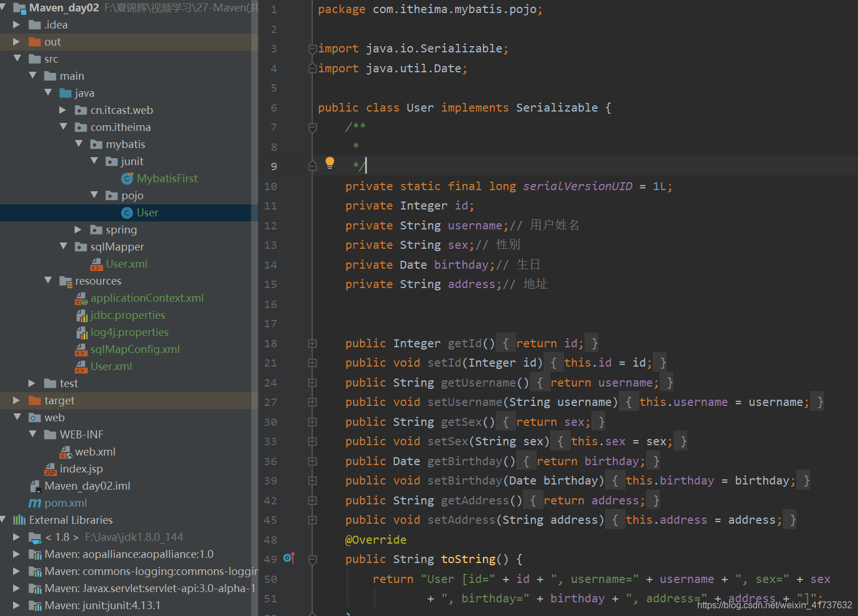858x616 pixels.
Task: Collapse the mybatis package
Action: (x=79, y=143)
